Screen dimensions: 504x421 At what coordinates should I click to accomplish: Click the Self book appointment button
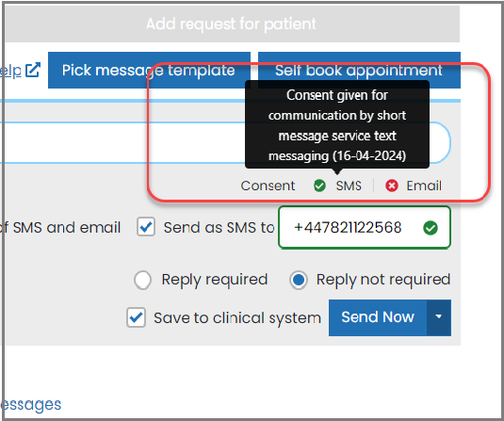tap(359, 70)
